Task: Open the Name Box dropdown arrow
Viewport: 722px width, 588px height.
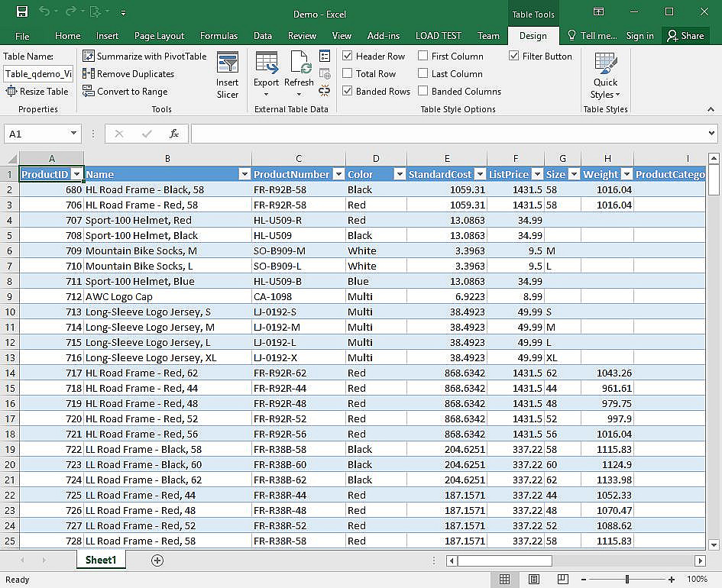Action: pos(73,134)
